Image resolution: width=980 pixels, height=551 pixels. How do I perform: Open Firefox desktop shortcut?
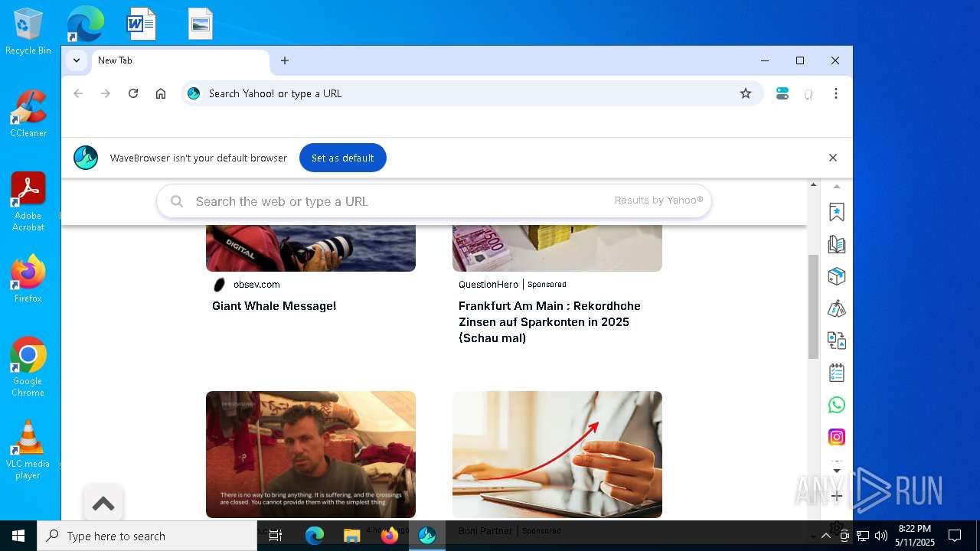[28, 279]
